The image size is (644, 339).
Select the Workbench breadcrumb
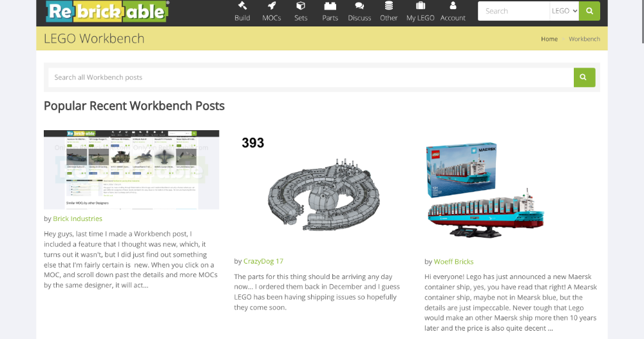point(584,39)
